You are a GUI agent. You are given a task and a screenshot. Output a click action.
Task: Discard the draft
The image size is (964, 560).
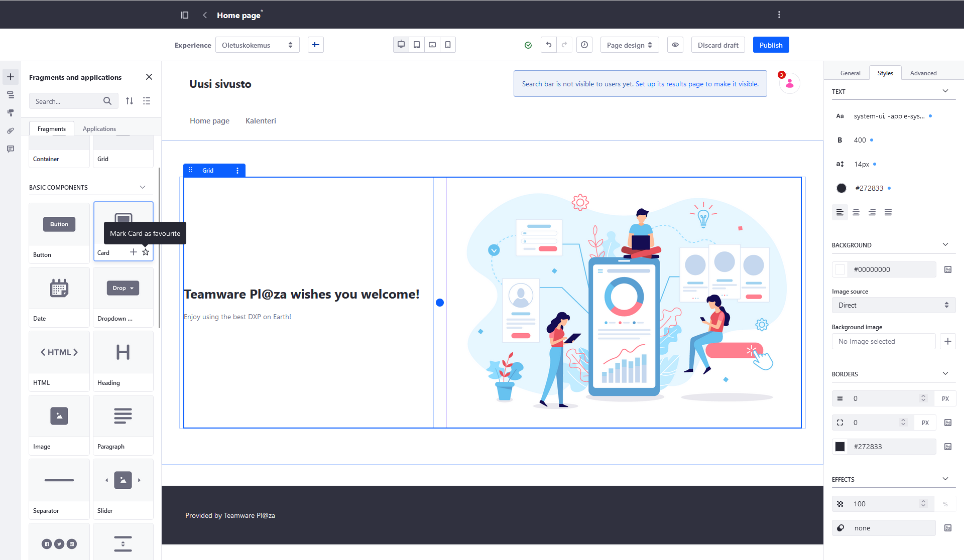(x=718, y=45)
